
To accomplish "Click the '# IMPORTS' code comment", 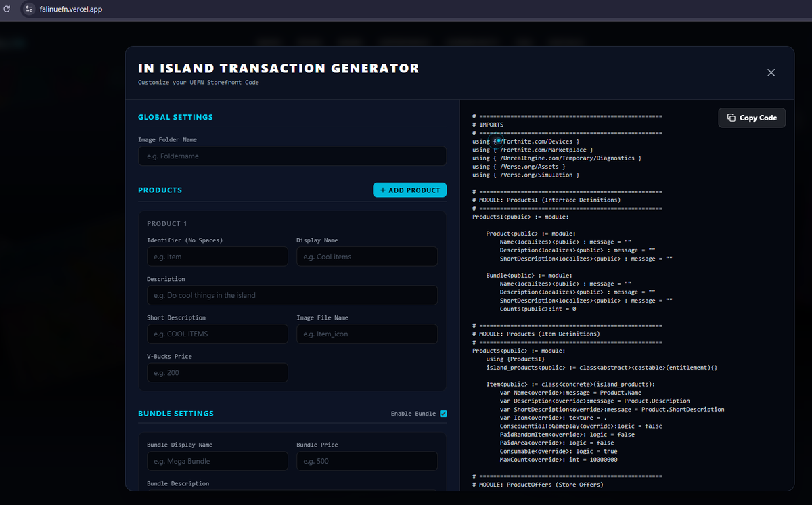I will [488, 125].
